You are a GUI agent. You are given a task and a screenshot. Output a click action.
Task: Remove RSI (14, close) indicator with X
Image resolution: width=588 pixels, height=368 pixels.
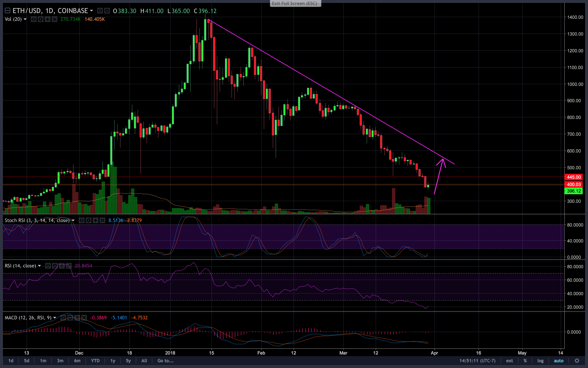(69, 266)
